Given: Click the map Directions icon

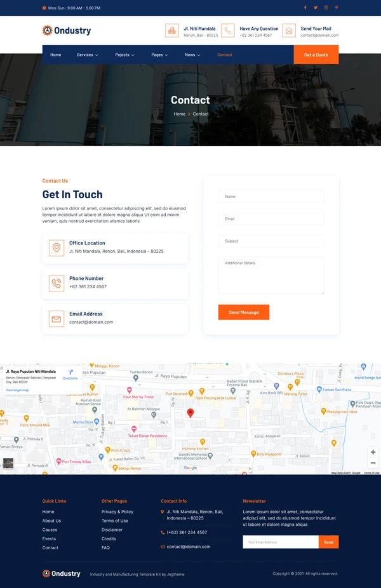Looking at the screenshot, I should pyautogui.click(x=70, y=373).
